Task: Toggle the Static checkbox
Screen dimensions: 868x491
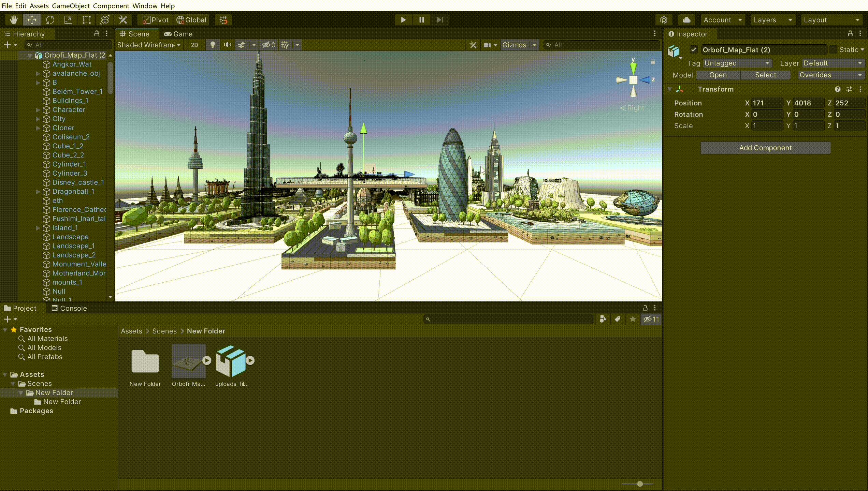Action: click(833, 49)
